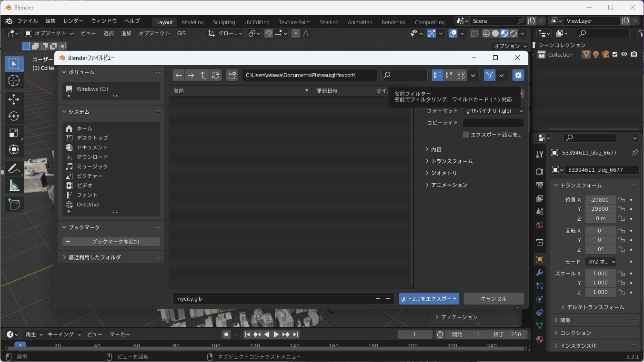Toggle X-ray mode in viewport header

point(474,33)
